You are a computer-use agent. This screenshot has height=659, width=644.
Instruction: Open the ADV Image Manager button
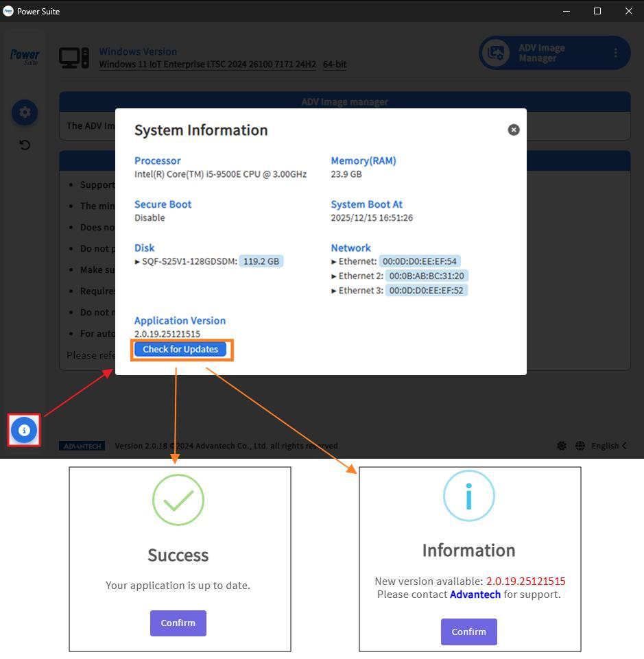(554, 53)
